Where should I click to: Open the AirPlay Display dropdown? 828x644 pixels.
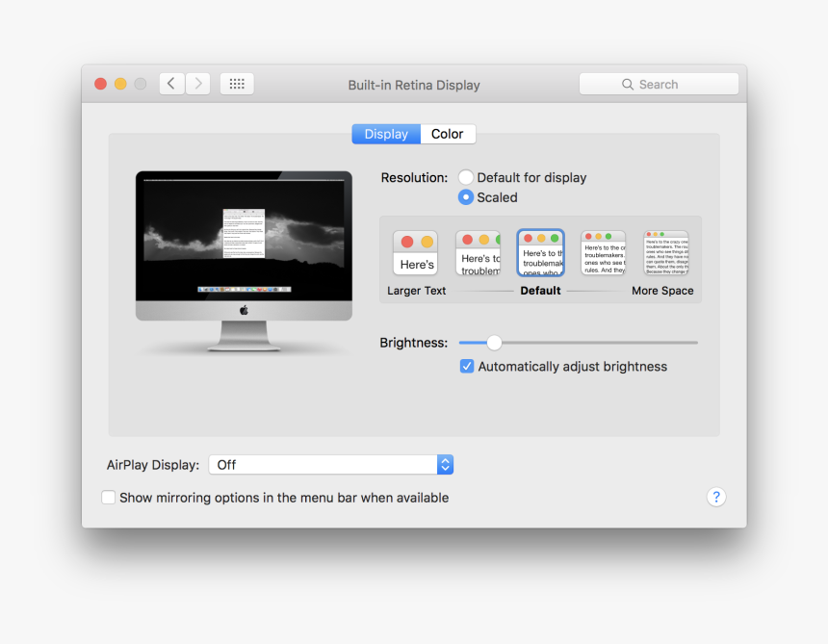331,465
